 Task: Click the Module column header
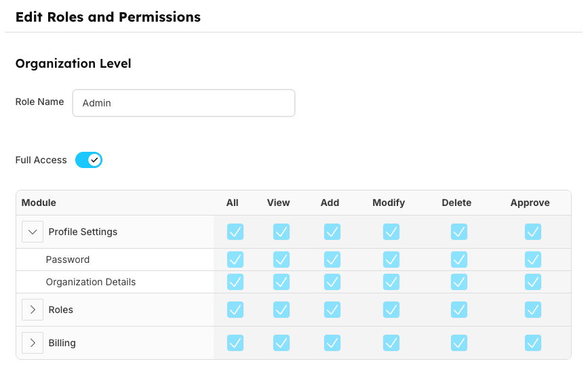point(39,203)
